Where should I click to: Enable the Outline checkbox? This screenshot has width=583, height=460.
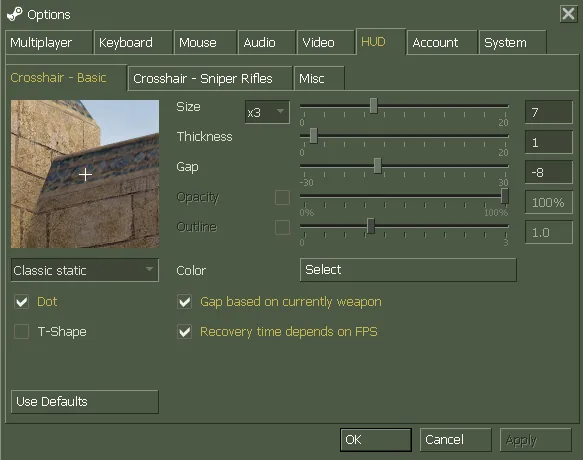tap(283, 227)
